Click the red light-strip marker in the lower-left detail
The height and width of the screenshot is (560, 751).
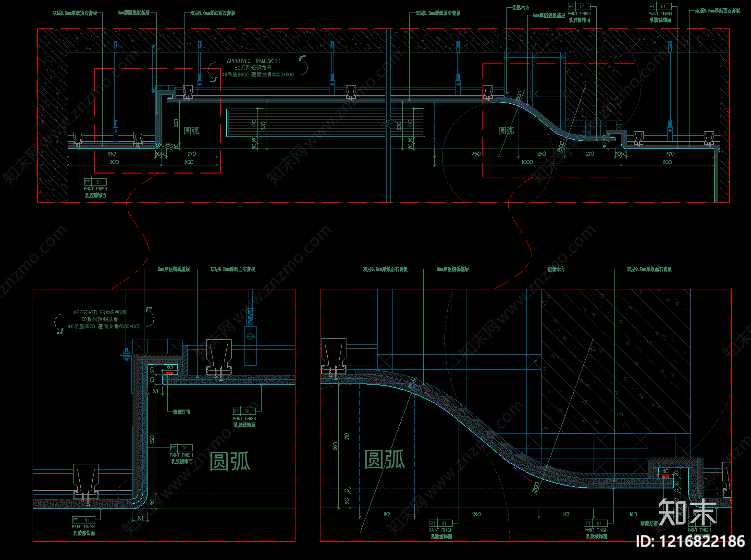pyautogui.click(x=170, y=373)
